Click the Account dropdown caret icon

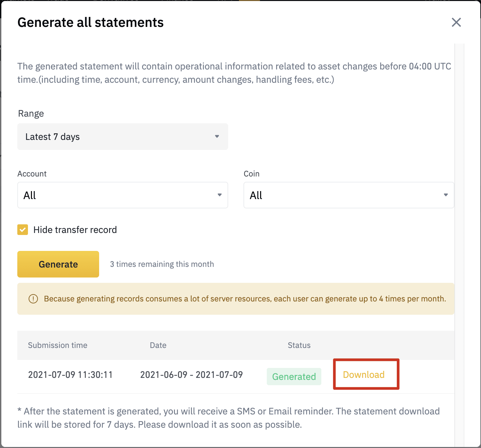[x=220, y=195]
